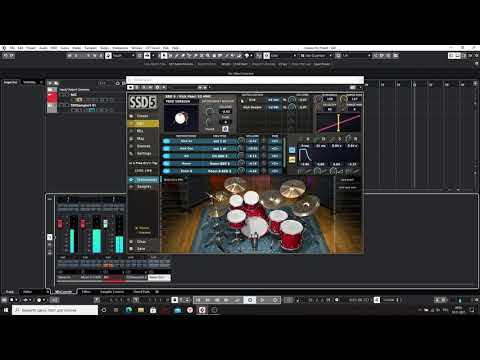
Task: Click the blue envelope mode button
Action: click(292, 150)
